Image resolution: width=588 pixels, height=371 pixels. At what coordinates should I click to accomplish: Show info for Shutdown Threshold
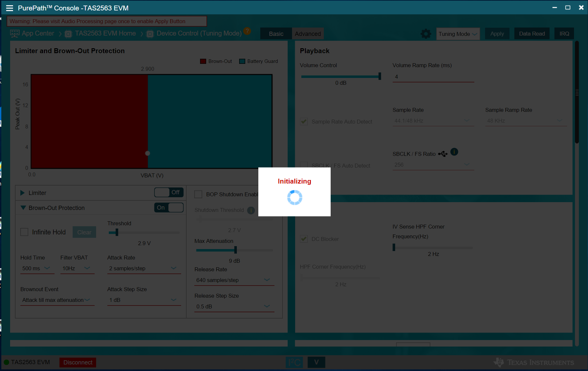click(251, 210)
